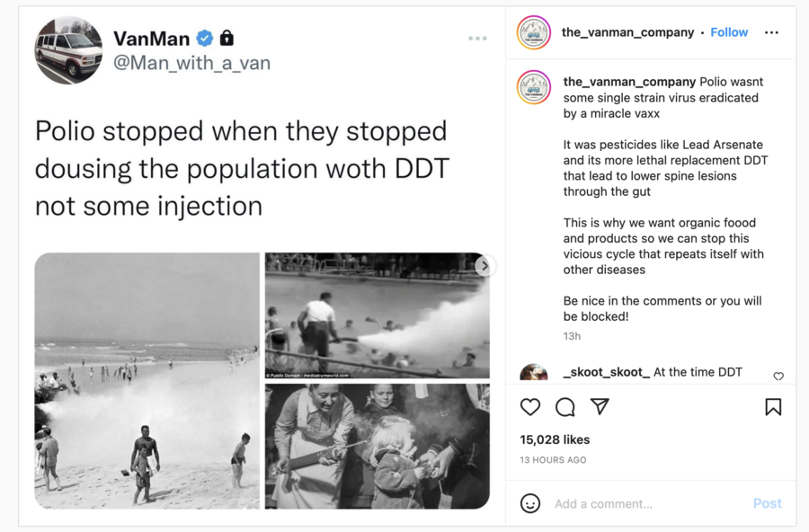Follow the_vanman_company account
The width and height of the screenshot is (809, 532).
729,32
